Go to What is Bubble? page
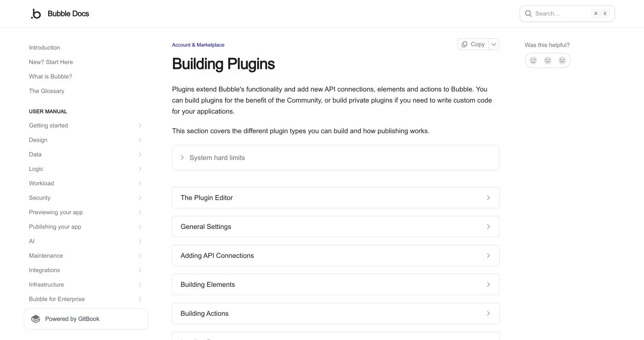644x340 pixels. 50,77
